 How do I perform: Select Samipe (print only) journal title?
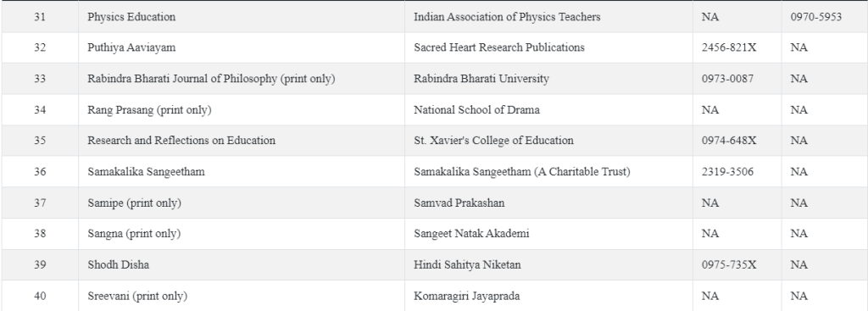134,203
